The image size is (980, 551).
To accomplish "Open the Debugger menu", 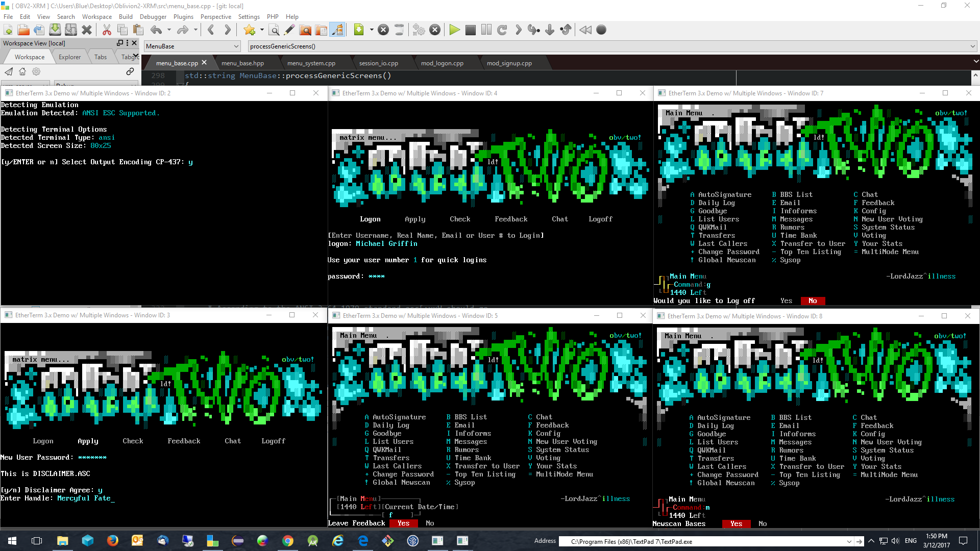I will click(153, 17).
